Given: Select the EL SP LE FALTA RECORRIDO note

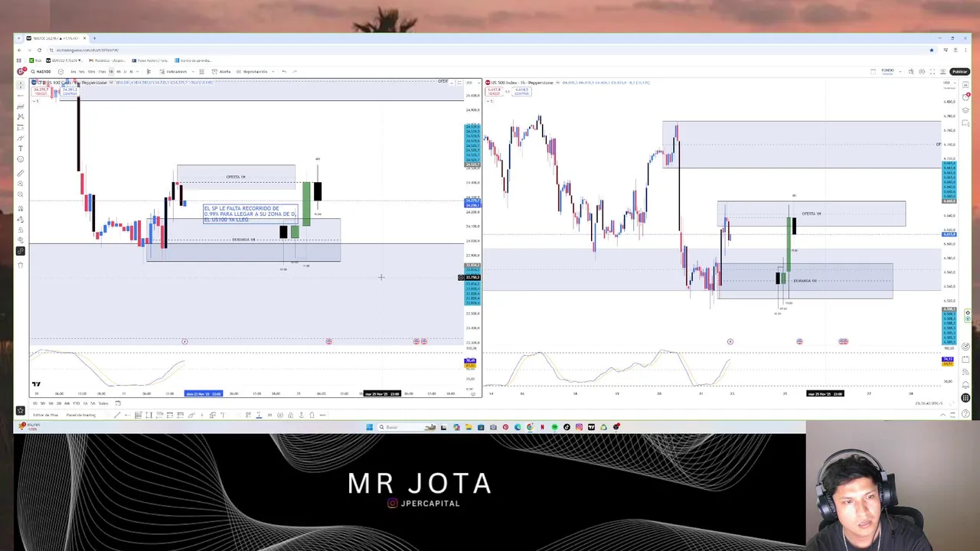Looking at the screenshot, I should [x=250, y=214].
